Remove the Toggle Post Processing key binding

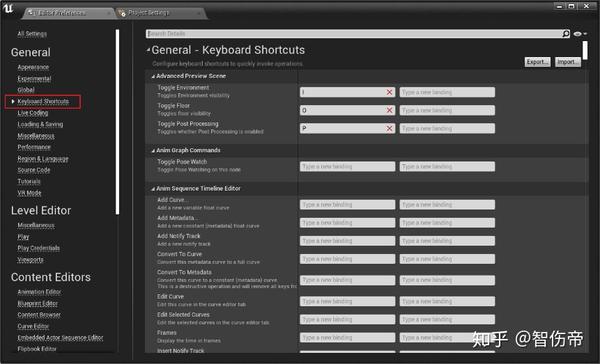coord(389,128)
